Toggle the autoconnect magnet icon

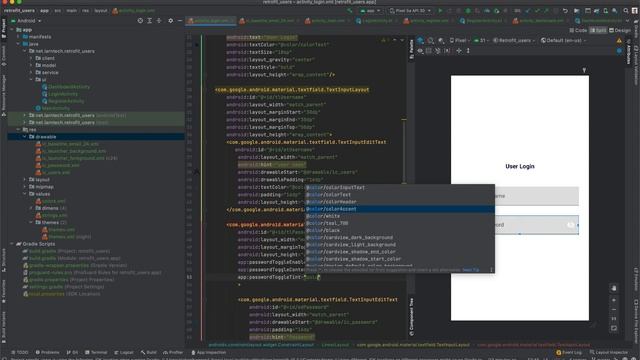(x=438, y=51)
